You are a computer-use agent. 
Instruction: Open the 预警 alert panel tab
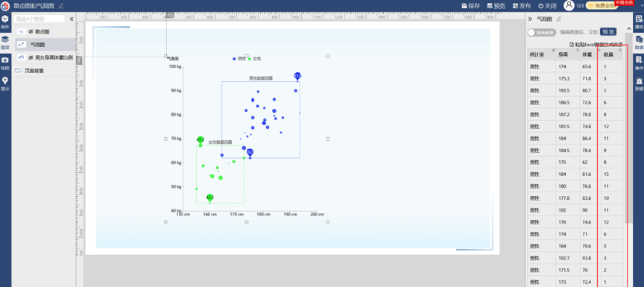tap(639, 83)
